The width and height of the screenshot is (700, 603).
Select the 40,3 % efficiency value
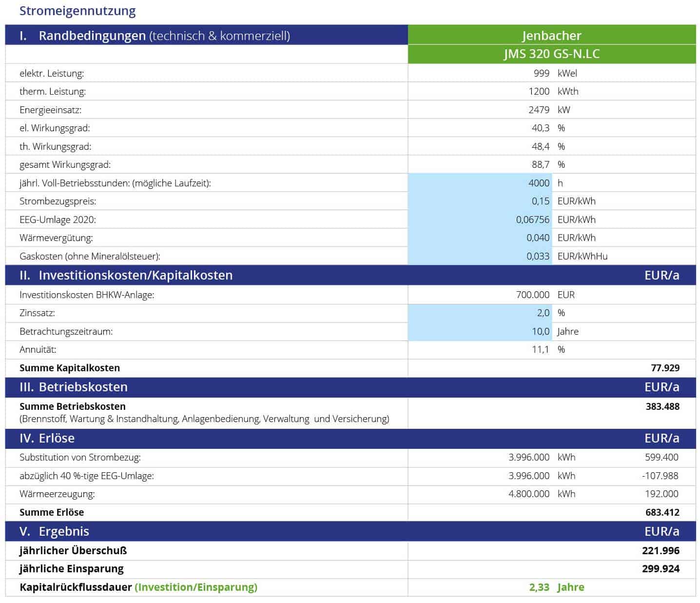(x=548, y=128)
